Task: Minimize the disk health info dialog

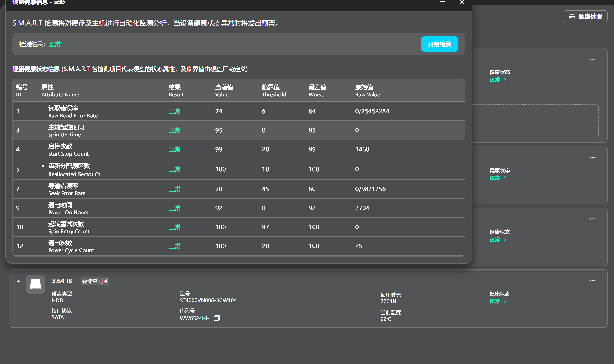Action: pos(442,2)
